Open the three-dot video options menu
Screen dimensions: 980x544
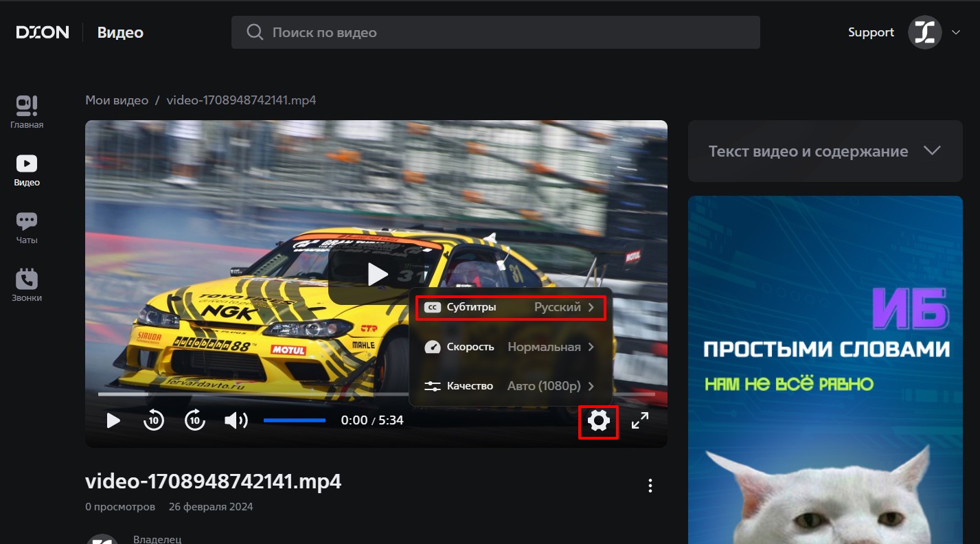pyautogui.click(x=650, y=486)
